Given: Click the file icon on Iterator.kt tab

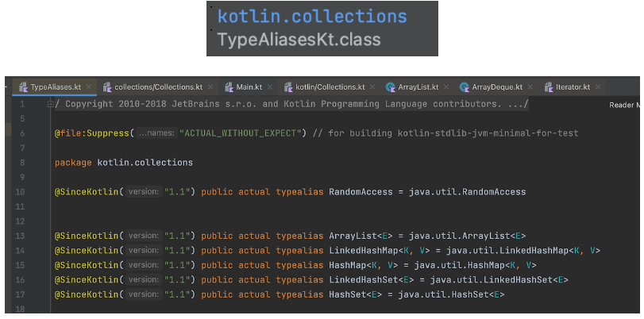Looking at the screenshot, I should point(549,87).
